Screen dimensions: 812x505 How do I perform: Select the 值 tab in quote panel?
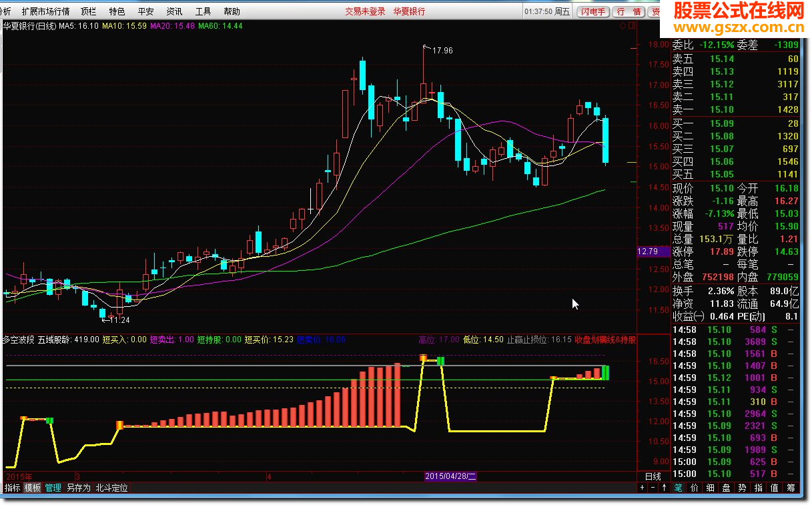click(774, 488)
